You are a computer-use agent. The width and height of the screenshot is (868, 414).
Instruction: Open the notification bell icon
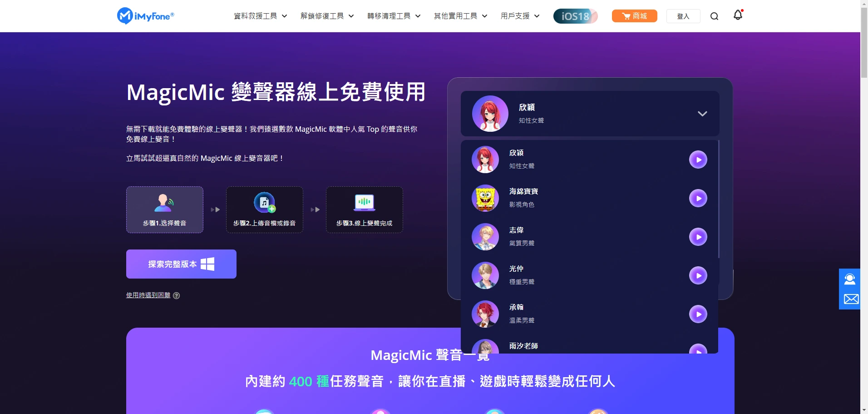click(x=738, y=15)
